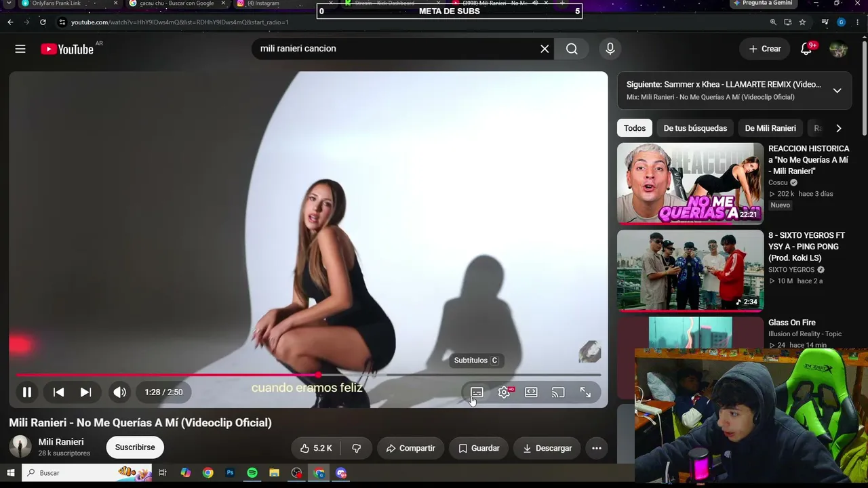
Task: Start voice search with the microphone icon
Action: 610,49
